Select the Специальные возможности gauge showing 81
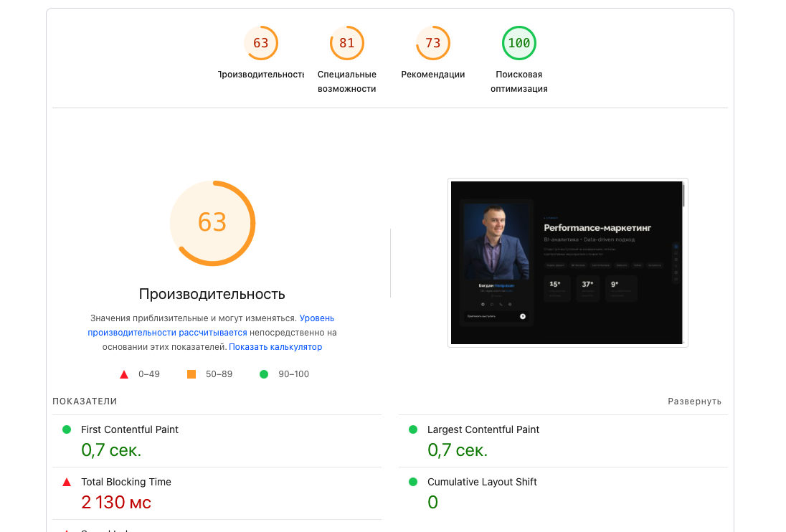 [x=346, y=43]
